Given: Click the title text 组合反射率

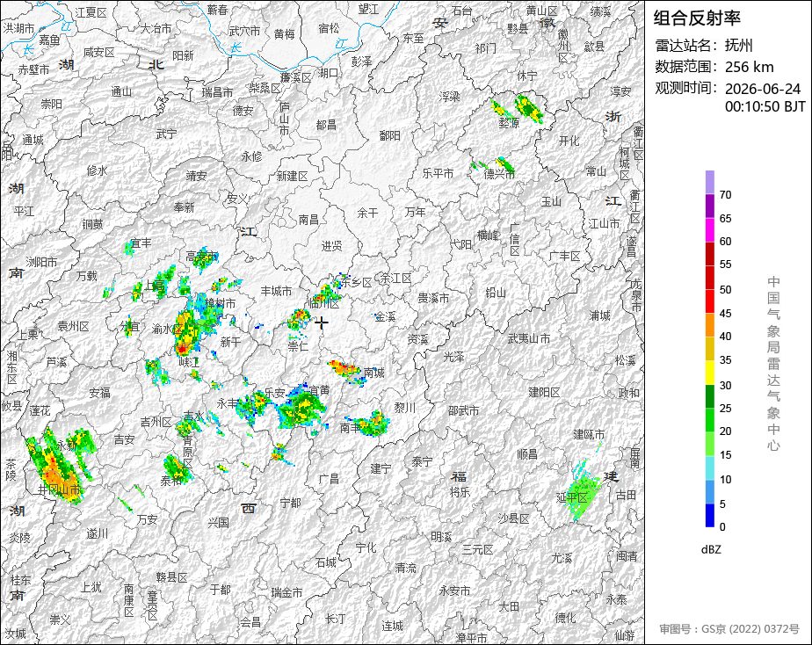Looking at the screenshot, I should click(697, 18).
